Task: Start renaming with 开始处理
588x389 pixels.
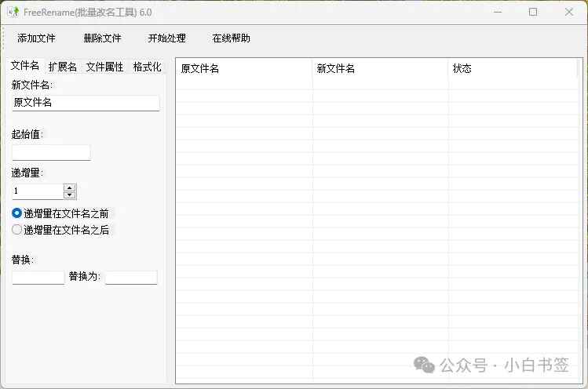Action: [167, 38]
